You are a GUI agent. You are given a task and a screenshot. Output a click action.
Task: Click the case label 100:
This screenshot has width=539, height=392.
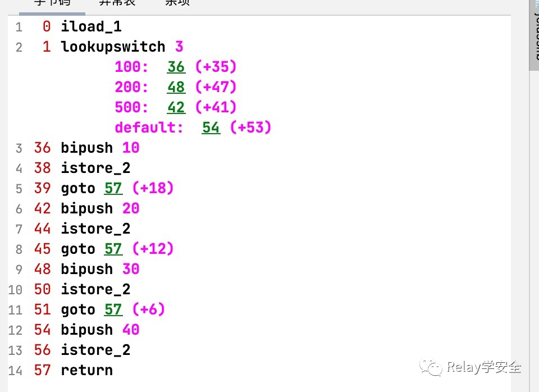coord(131,67)
